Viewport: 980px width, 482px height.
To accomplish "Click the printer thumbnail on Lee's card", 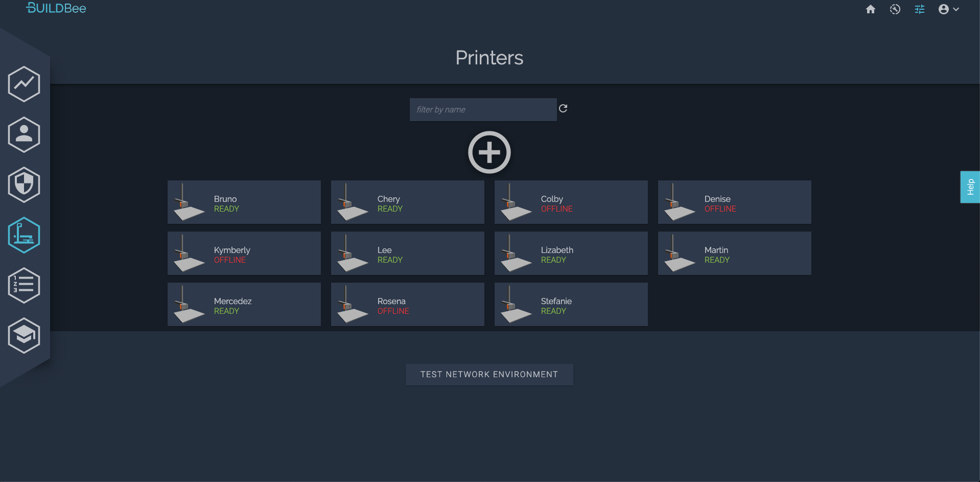I will (x=353, y=254).
